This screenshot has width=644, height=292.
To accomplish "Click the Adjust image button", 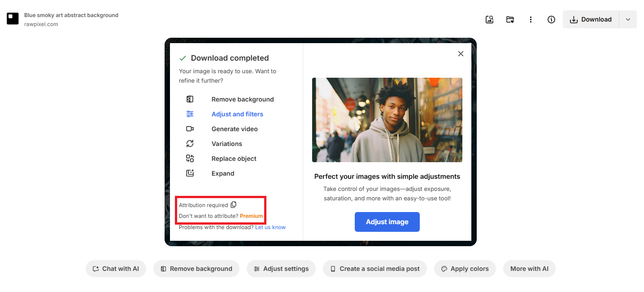I will [387, 221].
